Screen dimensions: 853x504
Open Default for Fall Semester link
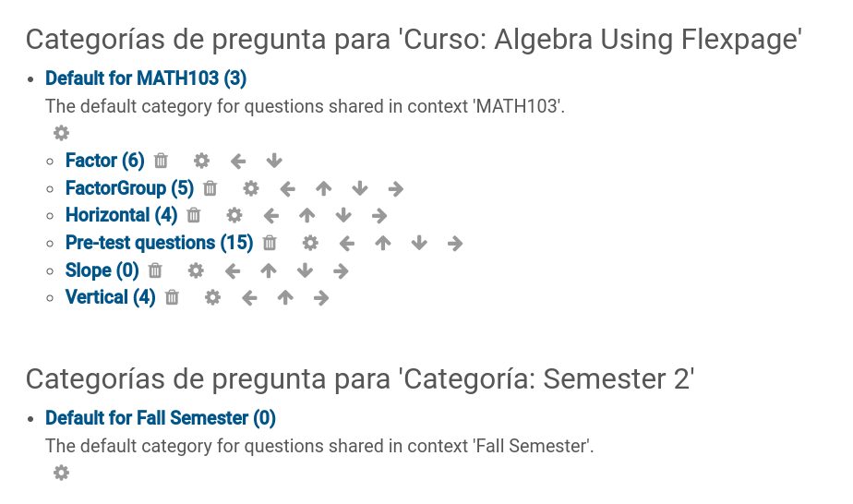(x=161, y=418)
